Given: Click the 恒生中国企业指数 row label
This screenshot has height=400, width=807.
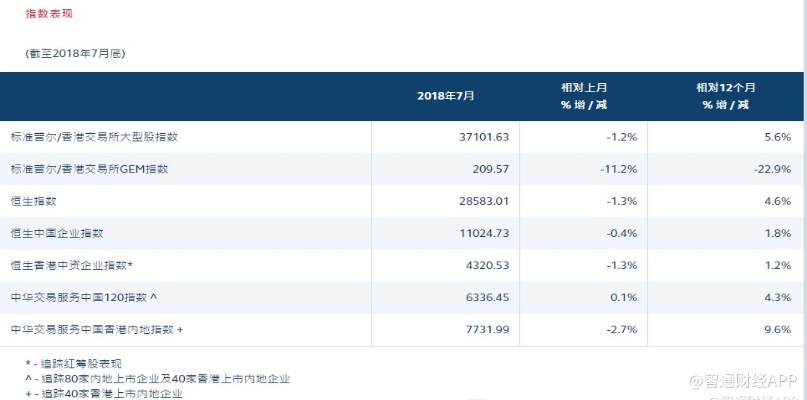Looking at the screenshot, I should coord(57,233).
